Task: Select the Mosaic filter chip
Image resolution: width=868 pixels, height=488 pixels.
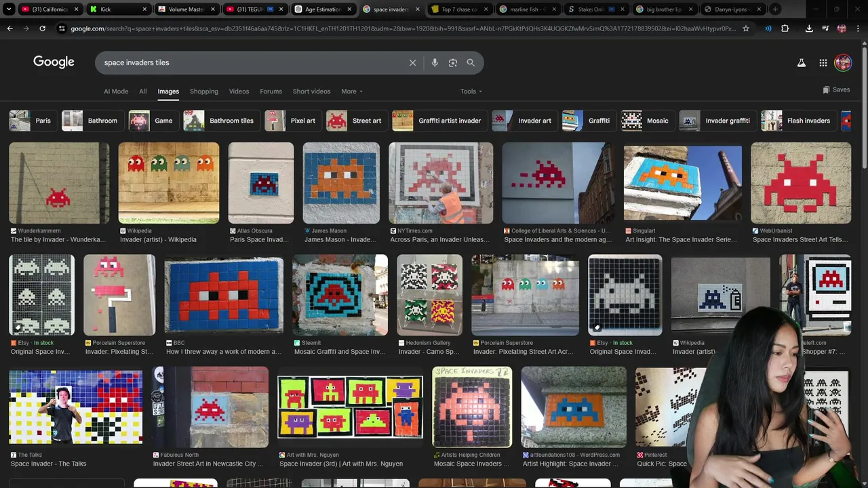Action: click(x=647, y=121)
